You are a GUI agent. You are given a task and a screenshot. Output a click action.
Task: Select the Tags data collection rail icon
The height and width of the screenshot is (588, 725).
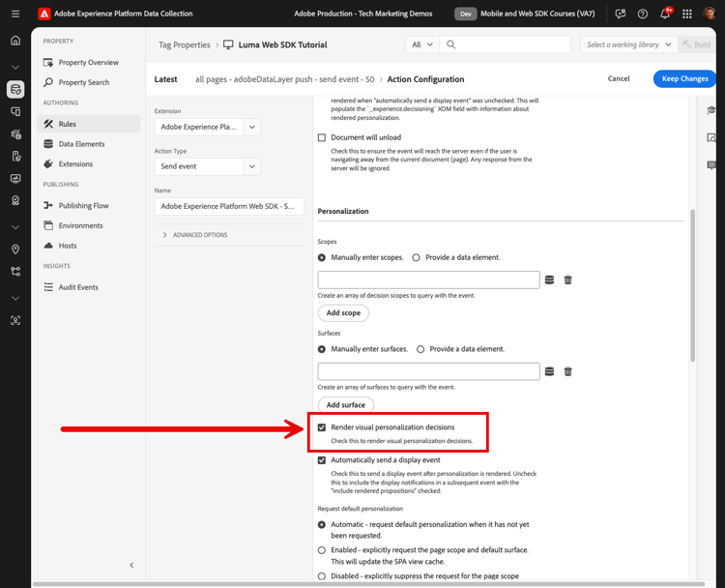[x=15, y=89]
